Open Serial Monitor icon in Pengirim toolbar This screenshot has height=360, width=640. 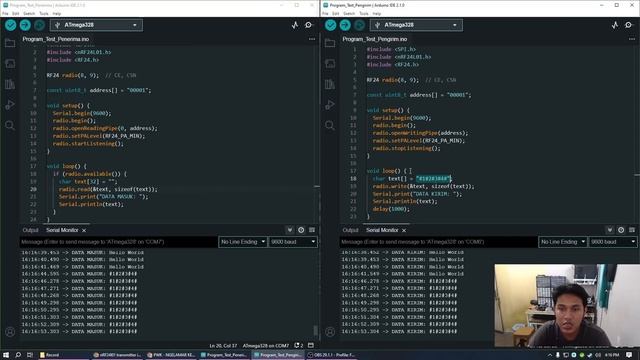629,25
